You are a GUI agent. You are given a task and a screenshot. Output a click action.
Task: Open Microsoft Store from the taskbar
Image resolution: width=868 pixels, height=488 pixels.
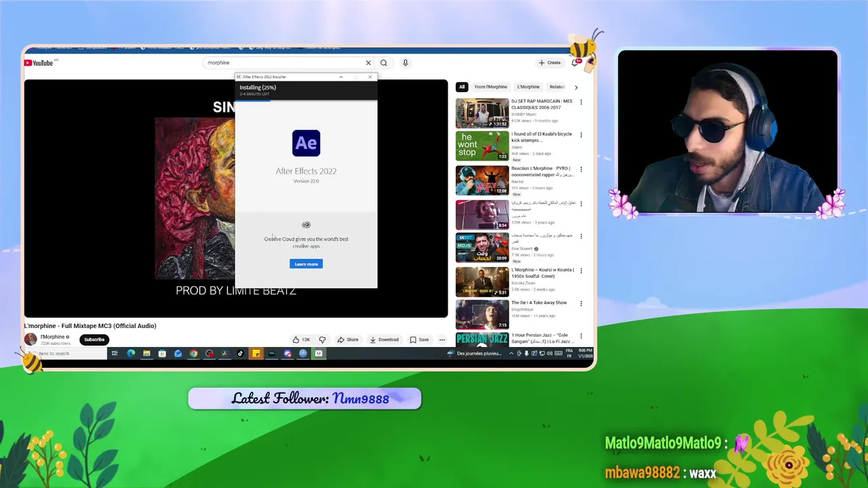(x=162, y=353)
